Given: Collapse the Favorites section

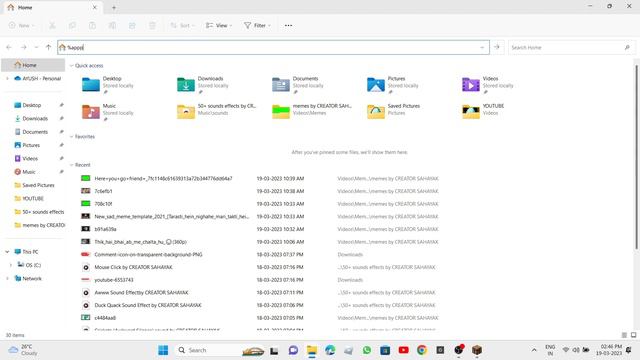Looking at the screenshot, I should 71,137.
